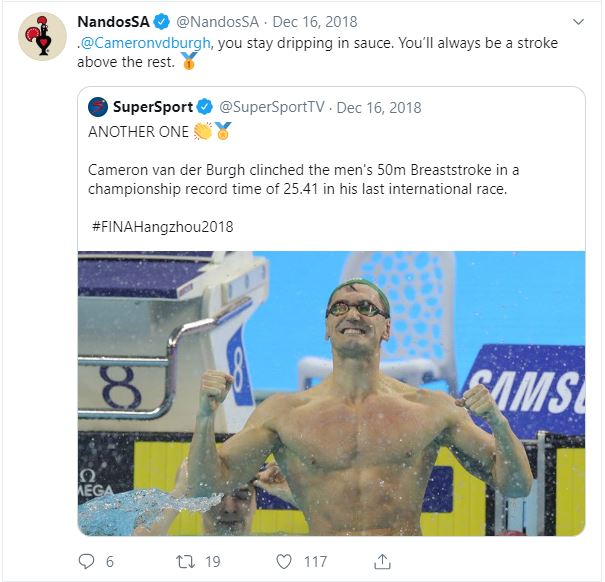This screenshot has width=605, height=582.
Task: Expand the tweet options chevron
Action: click(578, 22)
